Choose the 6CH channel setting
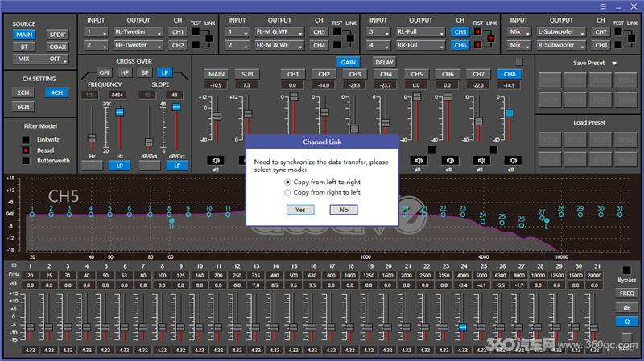 [x=23, y=107]
